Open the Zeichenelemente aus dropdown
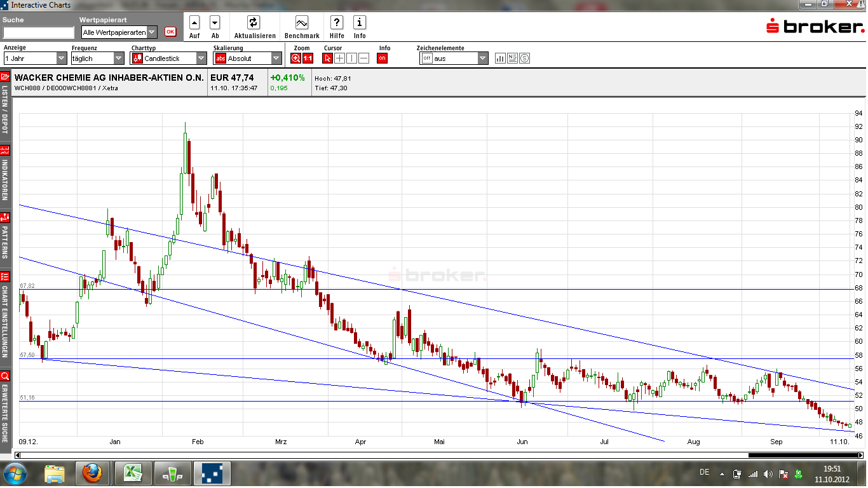Viewport: 868px width, 488px height. (x=454, y=58)
